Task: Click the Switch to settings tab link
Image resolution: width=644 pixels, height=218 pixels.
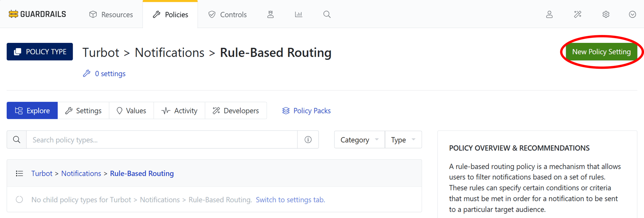Action: coord(291,200)
